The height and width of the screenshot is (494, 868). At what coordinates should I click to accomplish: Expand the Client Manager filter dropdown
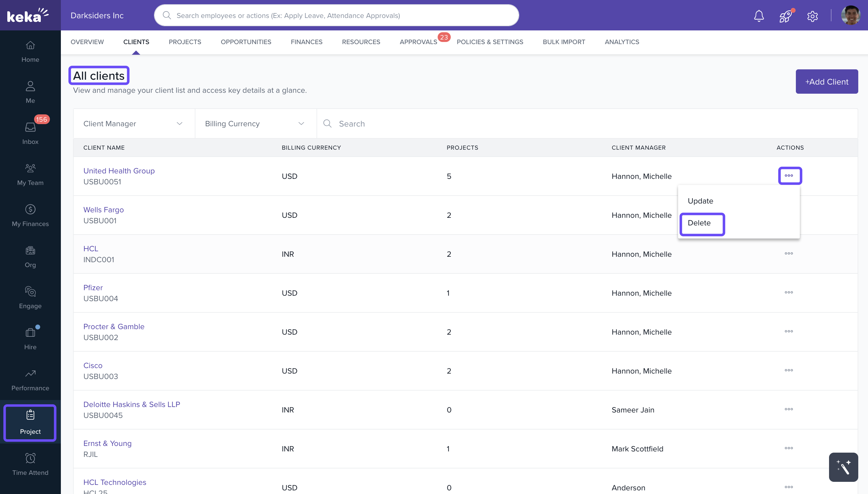134,123
